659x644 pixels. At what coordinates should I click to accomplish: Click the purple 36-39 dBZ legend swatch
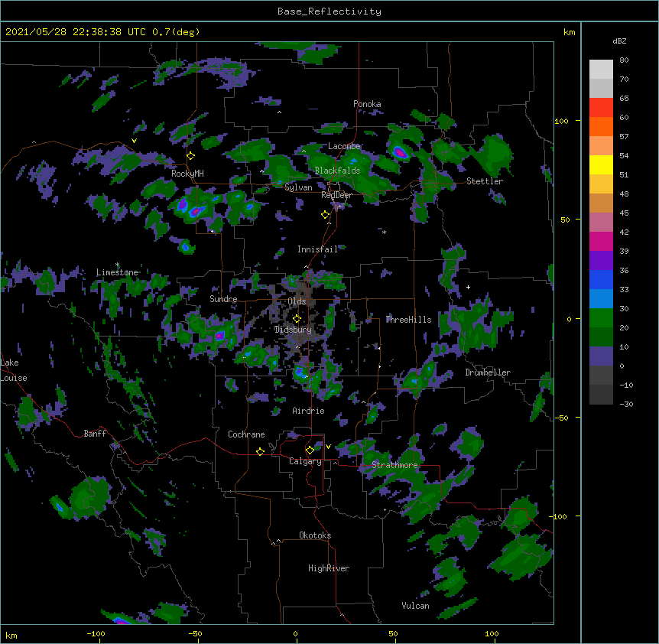601,261
